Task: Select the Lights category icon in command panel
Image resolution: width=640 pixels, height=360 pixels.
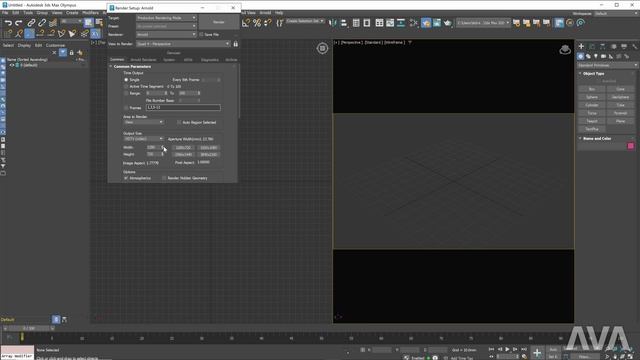Action: pyautogui.click(x=596, y=56)
